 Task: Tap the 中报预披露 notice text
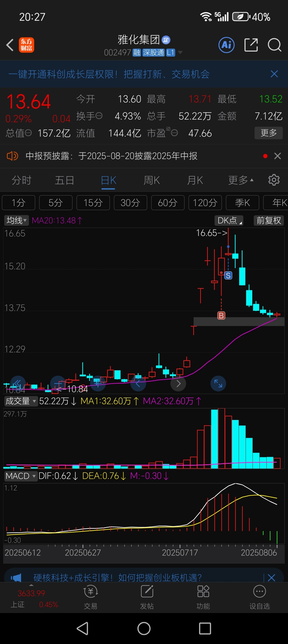point(111,156)
